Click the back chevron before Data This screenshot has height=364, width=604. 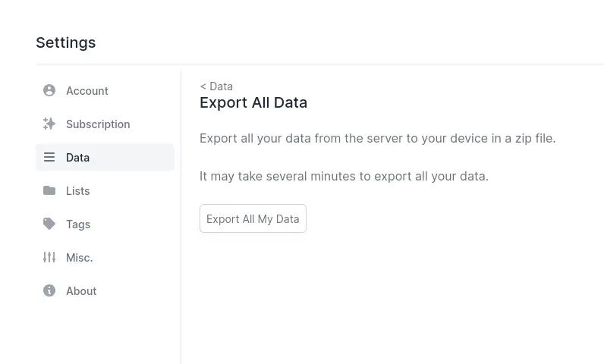tap(203, 86)
